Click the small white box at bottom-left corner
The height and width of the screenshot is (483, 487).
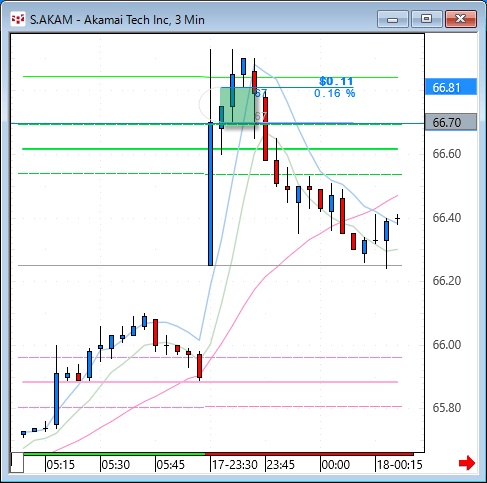[17, 462]
